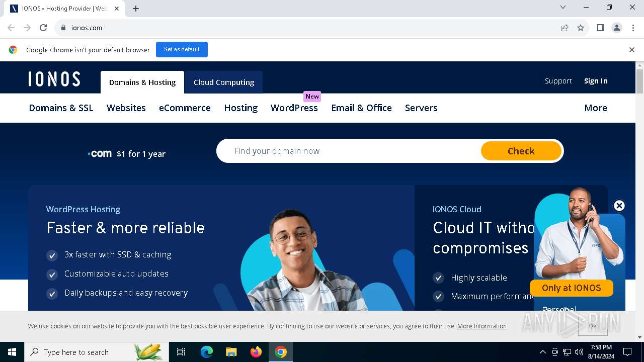Show hidden system tray icons
The height and width of the screenshot is (362, 644).
(x=542, y=352)
